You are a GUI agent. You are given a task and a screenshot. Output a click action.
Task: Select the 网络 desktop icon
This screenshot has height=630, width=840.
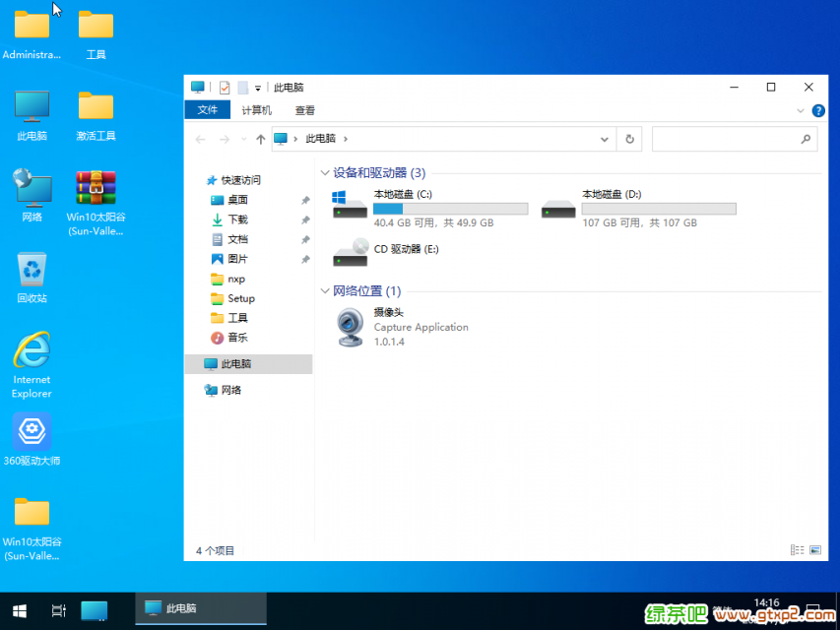click(x=32, y=196)
